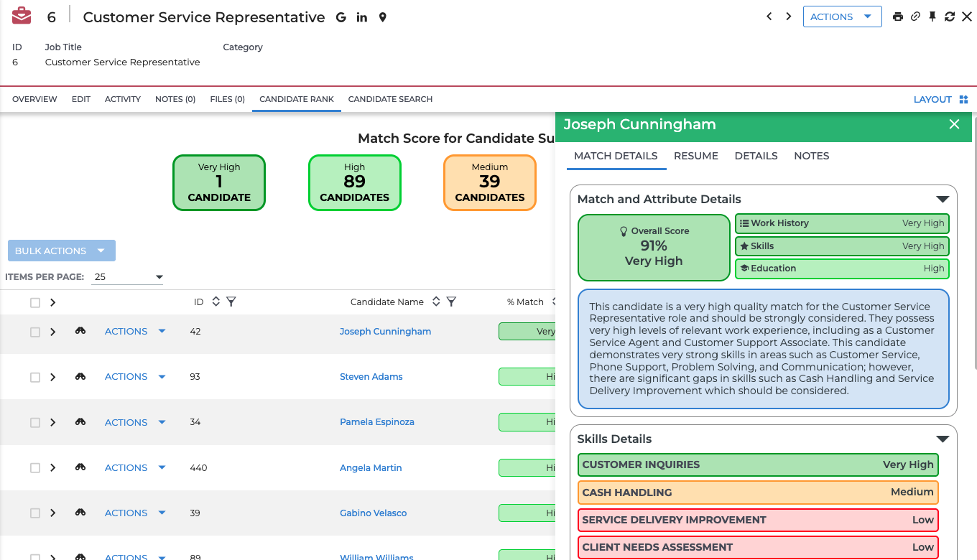Open Steven Adams candidate link
The image size is (977, 560).
[x=371, y=376]
